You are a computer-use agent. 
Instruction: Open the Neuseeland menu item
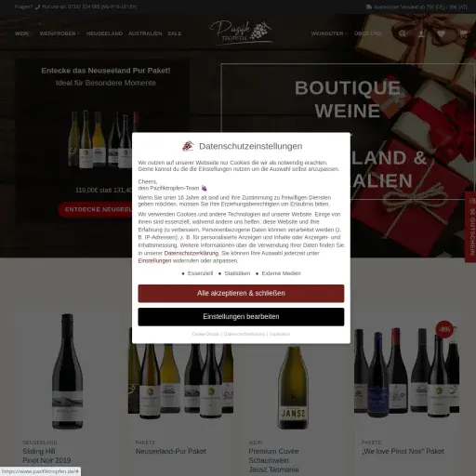tap(104, 33)
